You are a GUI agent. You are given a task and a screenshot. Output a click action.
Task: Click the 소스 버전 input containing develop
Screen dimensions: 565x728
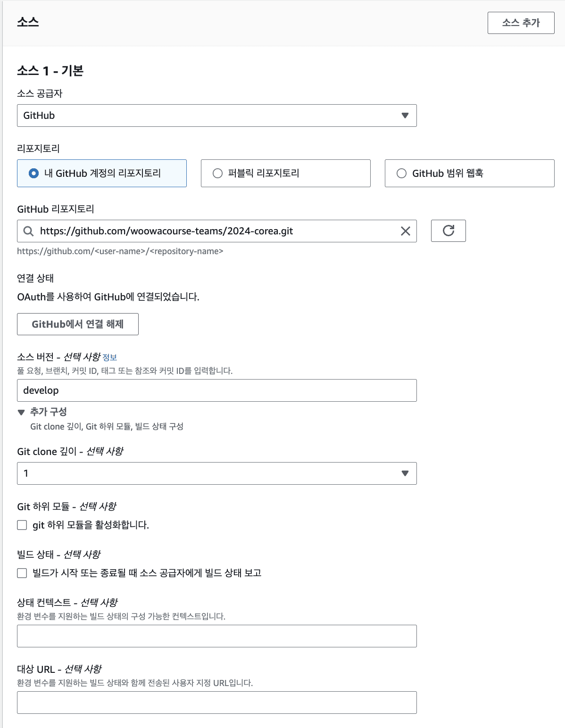(217, 390)
